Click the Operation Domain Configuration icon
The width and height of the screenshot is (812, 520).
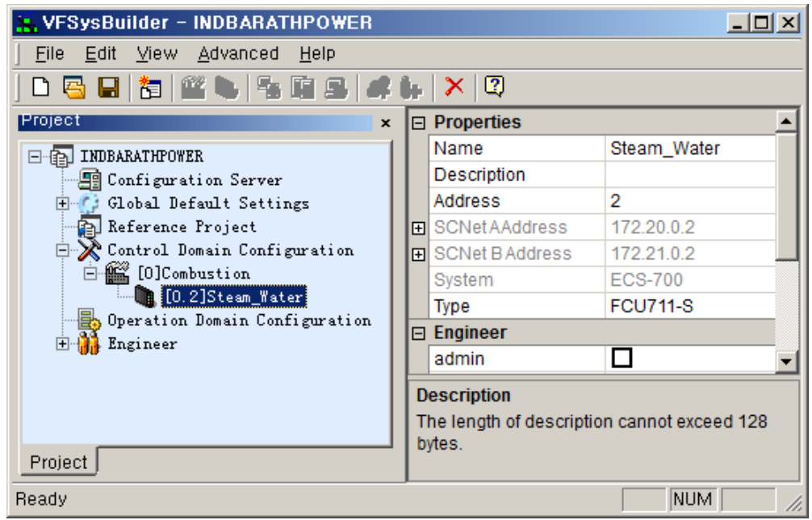89,320
